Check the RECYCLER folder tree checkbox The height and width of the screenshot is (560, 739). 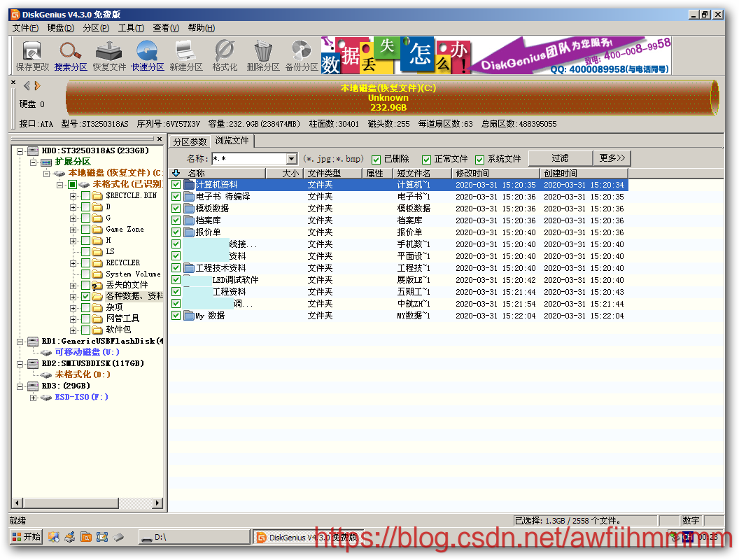(x=86, y=263)
